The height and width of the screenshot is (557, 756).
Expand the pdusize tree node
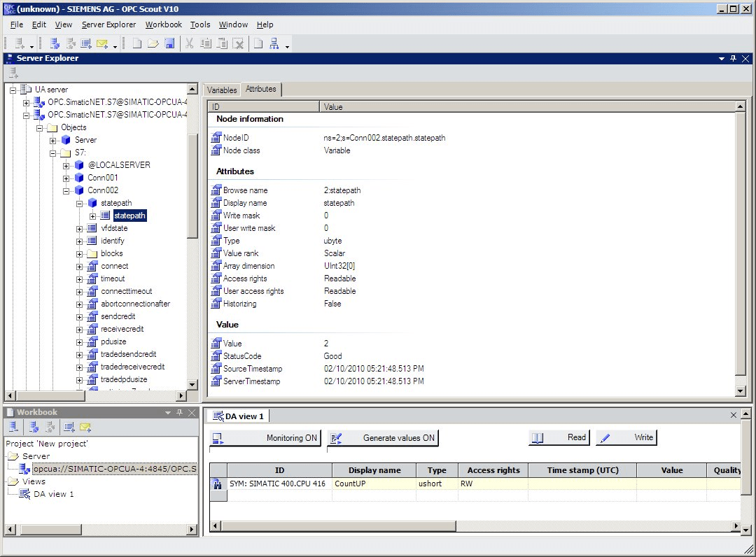[80, 342]
